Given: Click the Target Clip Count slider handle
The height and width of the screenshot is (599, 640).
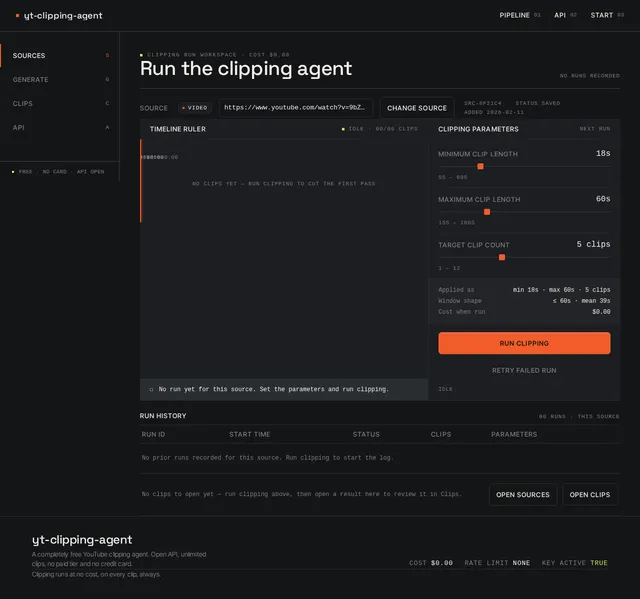Looking at the screenshot, I should click(x=502, y=257).
